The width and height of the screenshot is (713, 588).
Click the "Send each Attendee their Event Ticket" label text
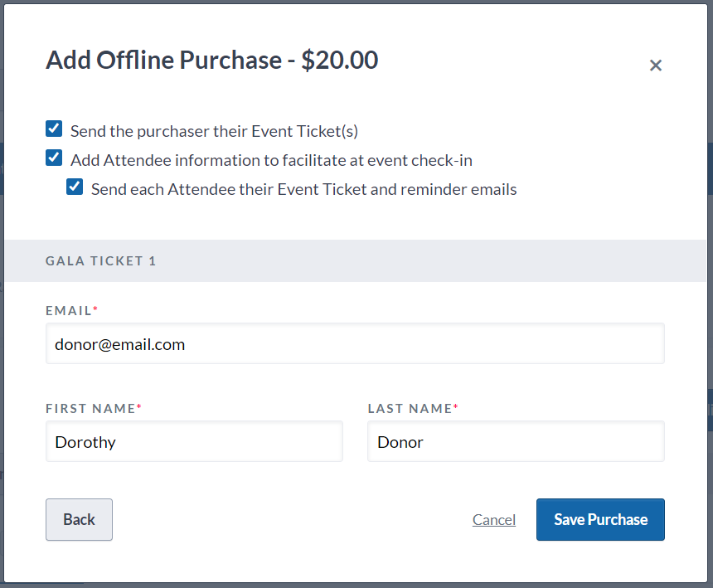pos(303,189)
